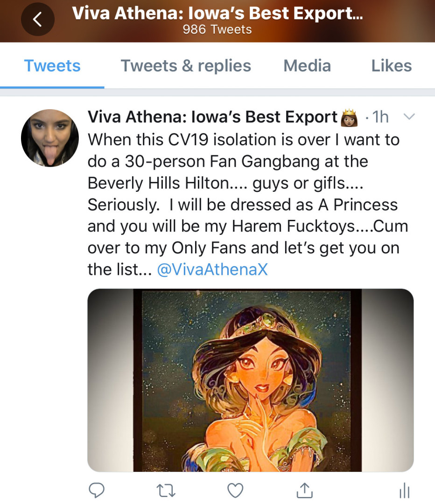Expand the tweet options chevron
Viewport: 435px width, 504px height.
(x=408, y=117)
